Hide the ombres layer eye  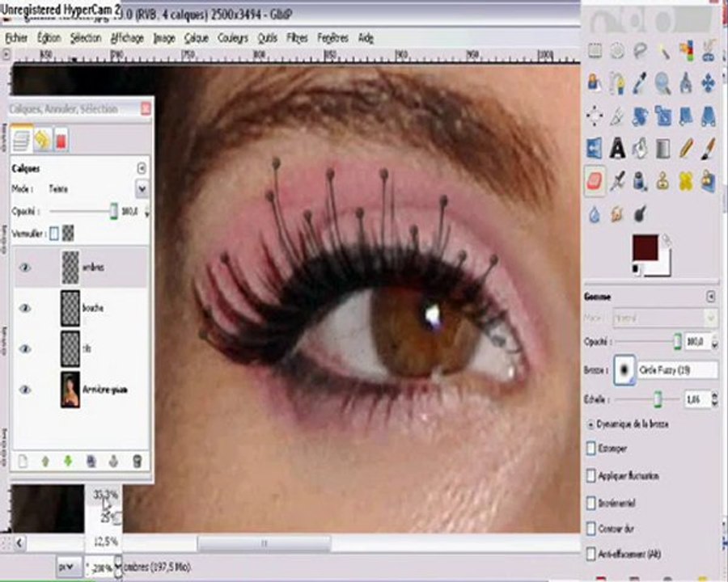coord(24,268)
